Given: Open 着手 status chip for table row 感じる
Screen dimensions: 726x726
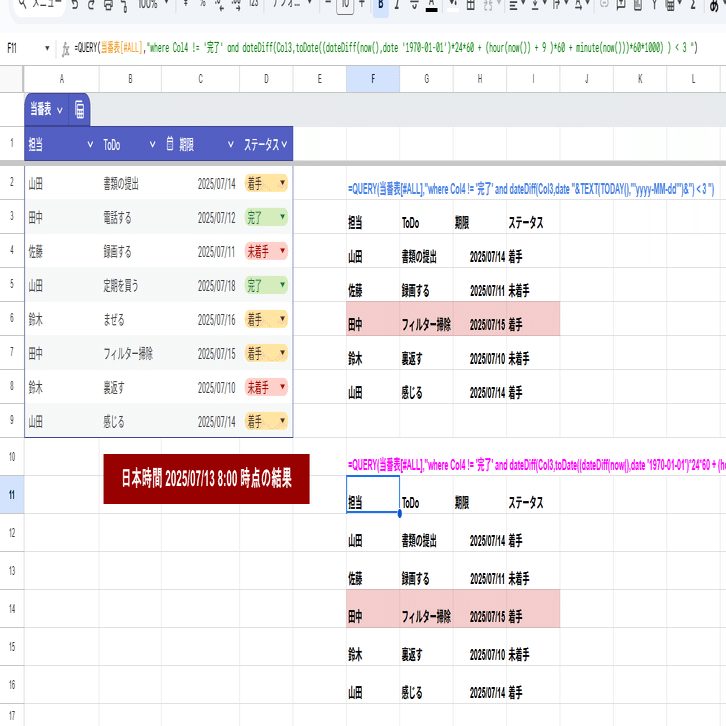Looking at the screenshot, I should [x=266, y=421].
